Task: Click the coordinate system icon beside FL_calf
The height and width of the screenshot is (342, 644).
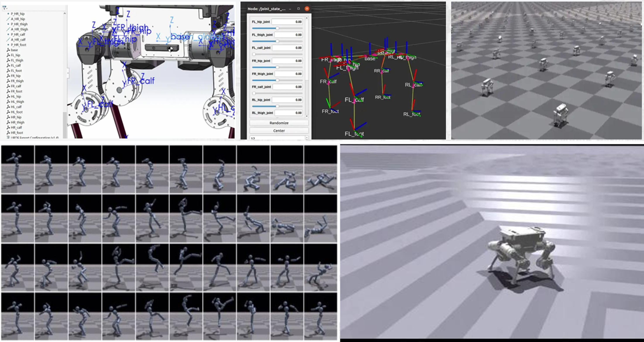Action: coord(8,66)
